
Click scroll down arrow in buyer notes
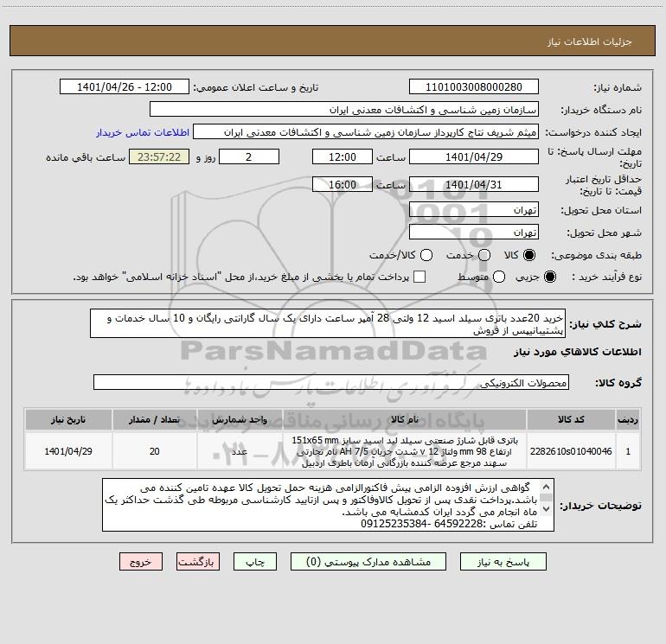[547, 508]
